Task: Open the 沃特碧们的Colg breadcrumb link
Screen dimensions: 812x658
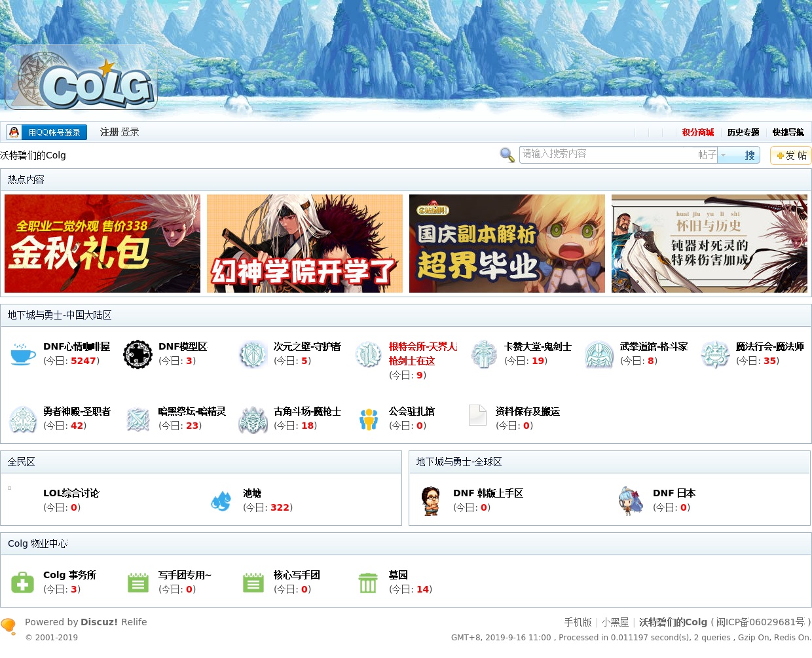Action: tap(33, 155)
